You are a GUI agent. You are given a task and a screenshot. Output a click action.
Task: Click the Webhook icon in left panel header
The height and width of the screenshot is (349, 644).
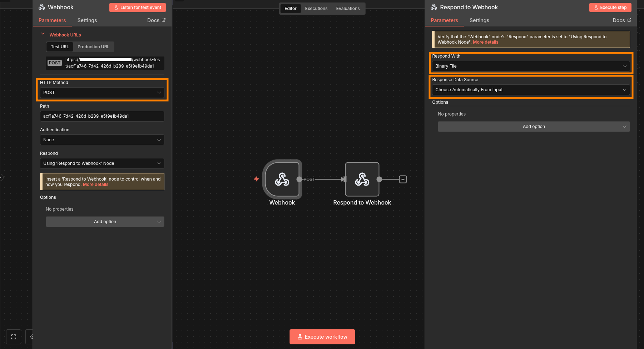pyautogui.click(x=42, y=7)
